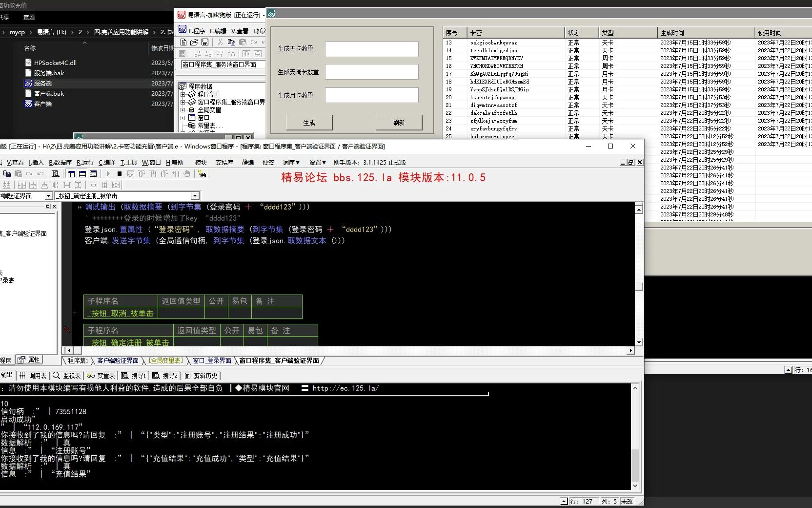Expand the 窗口 tree node
Image resolution: width=812 pixels, height=508 pixels.
(x=183, y=118)
